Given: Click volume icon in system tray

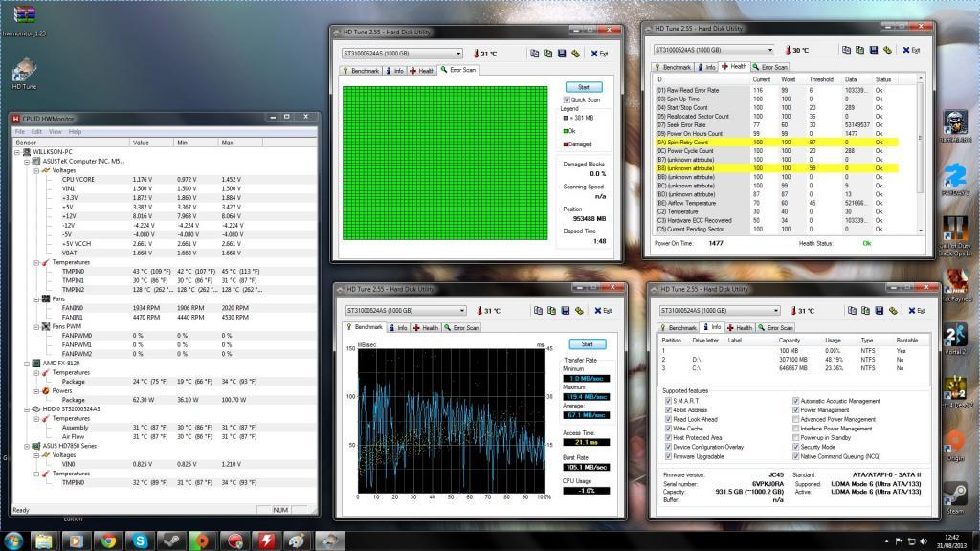Looking at the screenshot, I should [924, 541].
